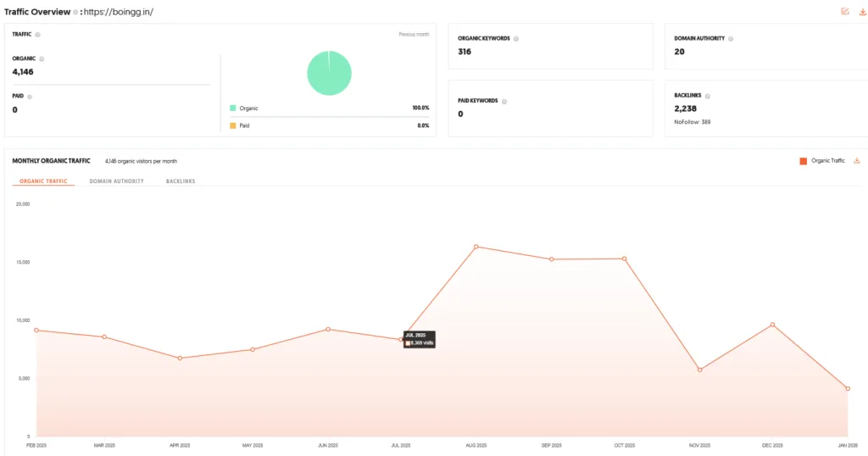Viewport: 868px width, 456px height.
Task: Click '4,146 organic visitors per month' text
Action: coord(142,162)
